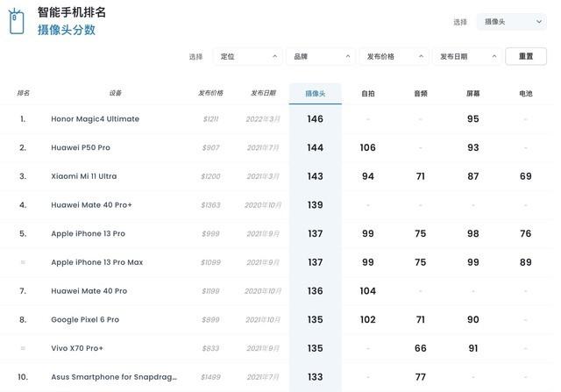Image resolution: width=561 pixels, height=392 pixels.
Task: Open Apple iPhone 13 Pro Max link
Action: (x=97, y=262)
